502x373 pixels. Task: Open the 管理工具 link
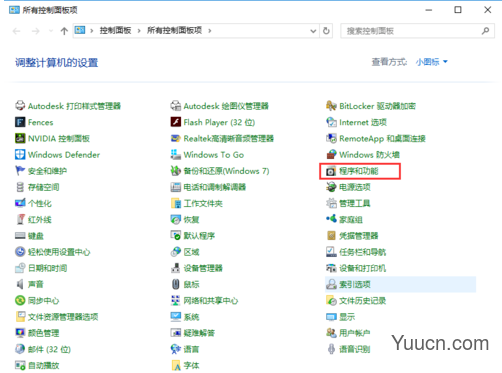click(x=355, y=203)
